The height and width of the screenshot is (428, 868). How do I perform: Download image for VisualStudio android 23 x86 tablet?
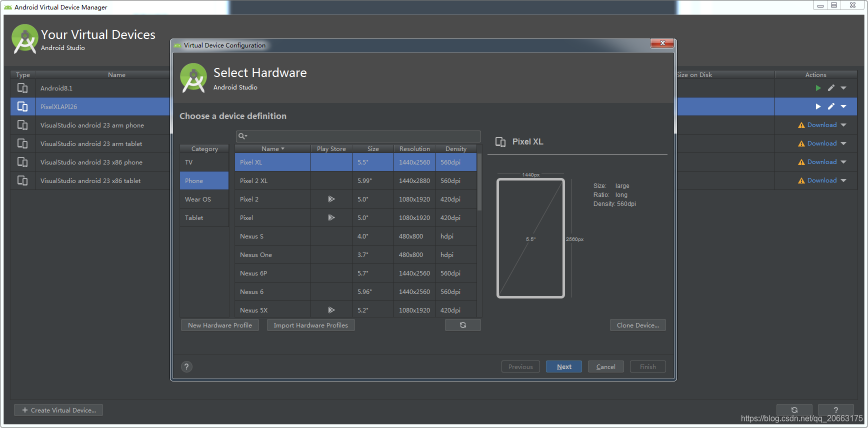click(x=822, y=180)
